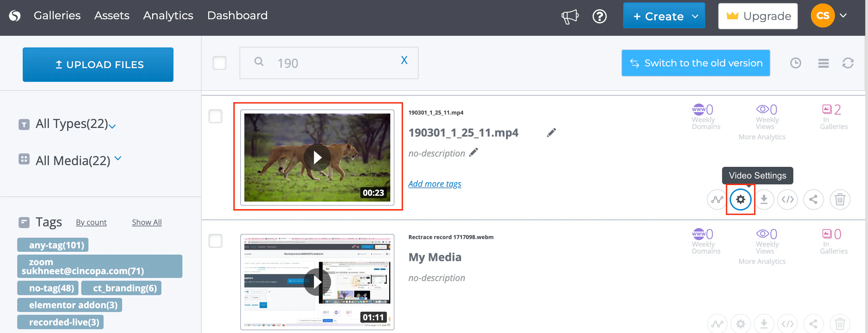Viewport: 868px width, 333px height.
Task: Open More Analytics for 190301_1_25_11.mp4
Action: point(762,137)
